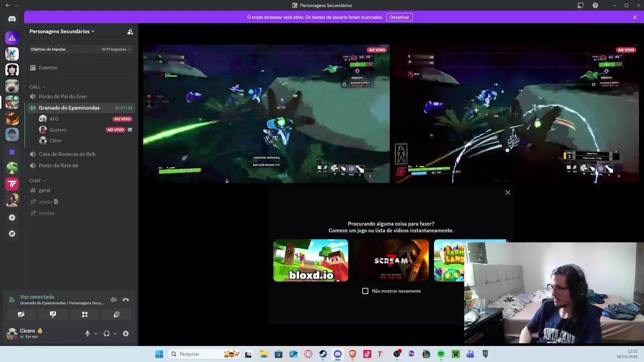Open the Eventos calendar entry

click(81, 67)
